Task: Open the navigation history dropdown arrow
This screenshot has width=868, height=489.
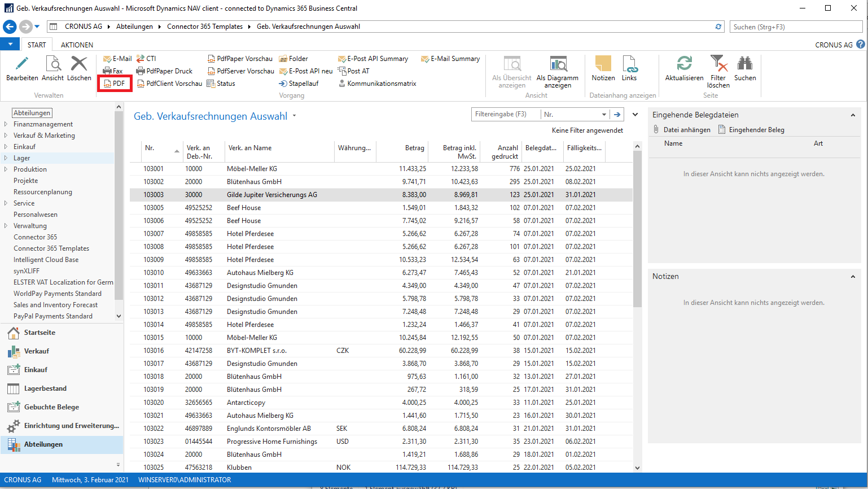Action: tap(37, 27)
